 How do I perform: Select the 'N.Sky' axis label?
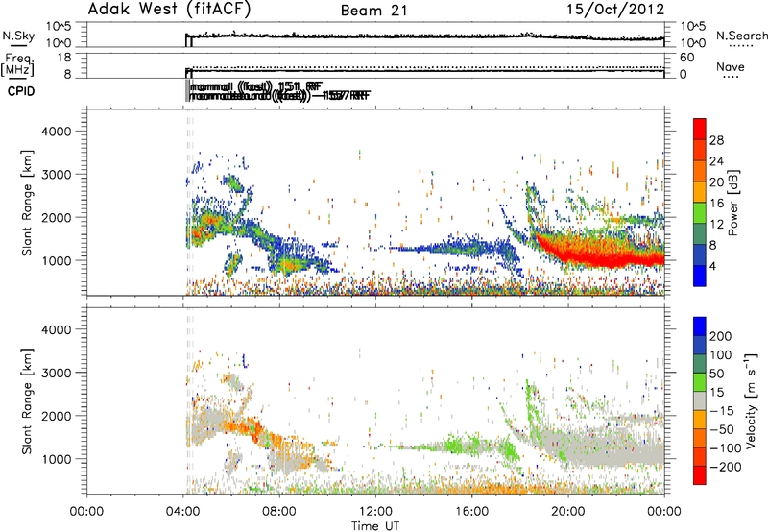18,36
